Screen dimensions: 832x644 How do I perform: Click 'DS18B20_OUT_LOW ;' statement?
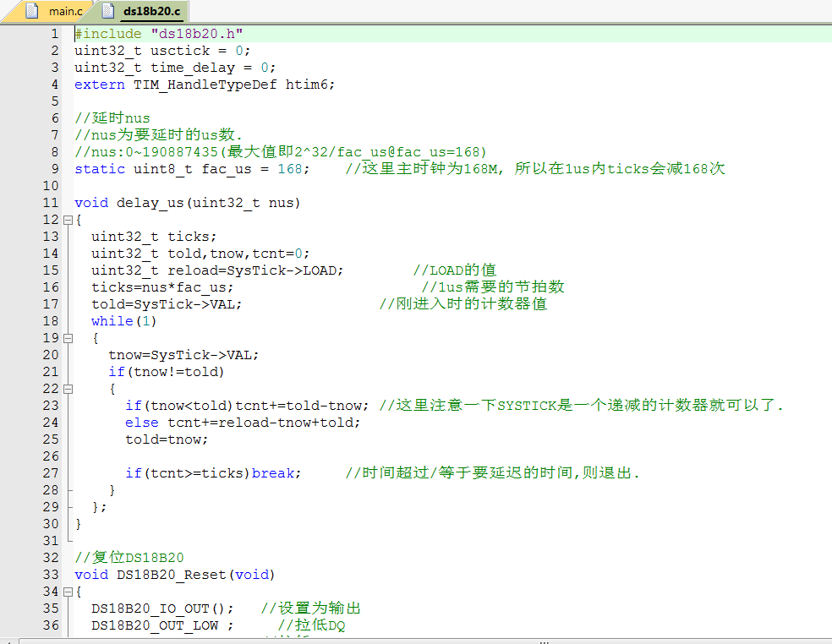click(162, 625)
